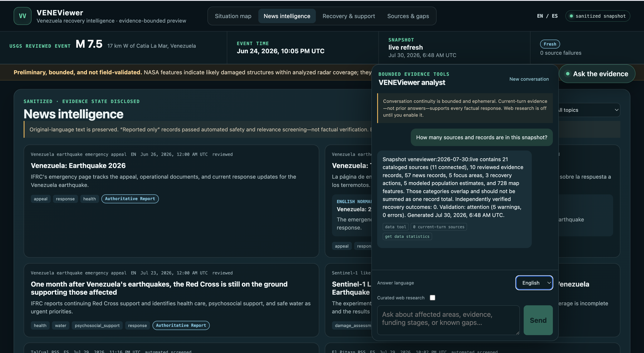The width and height of the screenshot is (644, 353).
Task: Click the sanitized snapshot status pill
Action: click(598, 16)
